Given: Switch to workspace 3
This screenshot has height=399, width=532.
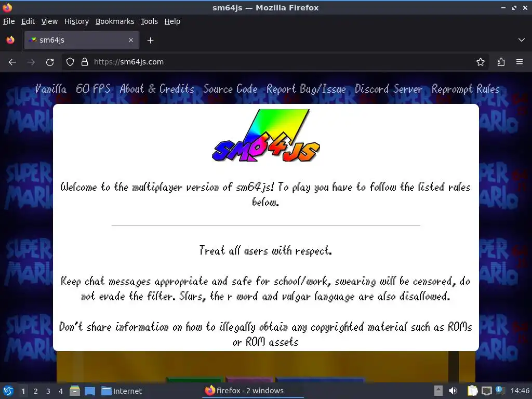Looking at the screenshot, I should click(x=48, y=391).
